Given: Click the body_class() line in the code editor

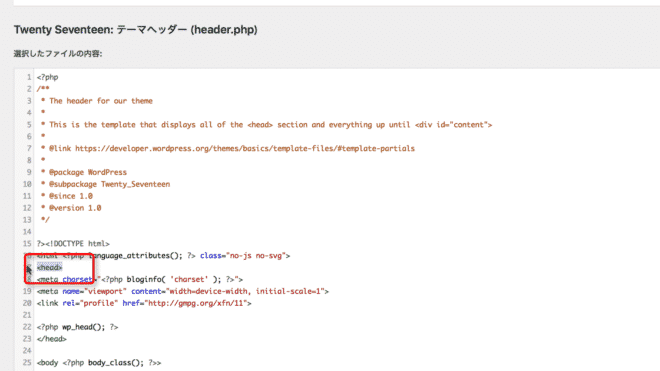Looking at the screenshot, I should (99, 363).
